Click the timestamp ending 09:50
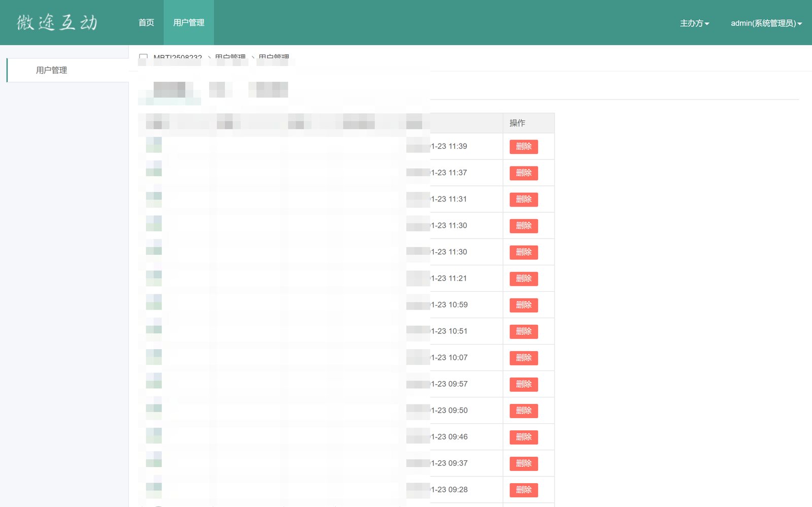 [x=449, y=410]
